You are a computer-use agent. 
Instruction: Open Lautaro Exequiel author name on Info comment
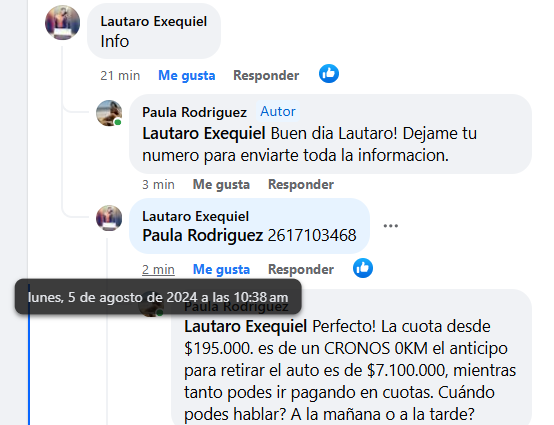154,22
